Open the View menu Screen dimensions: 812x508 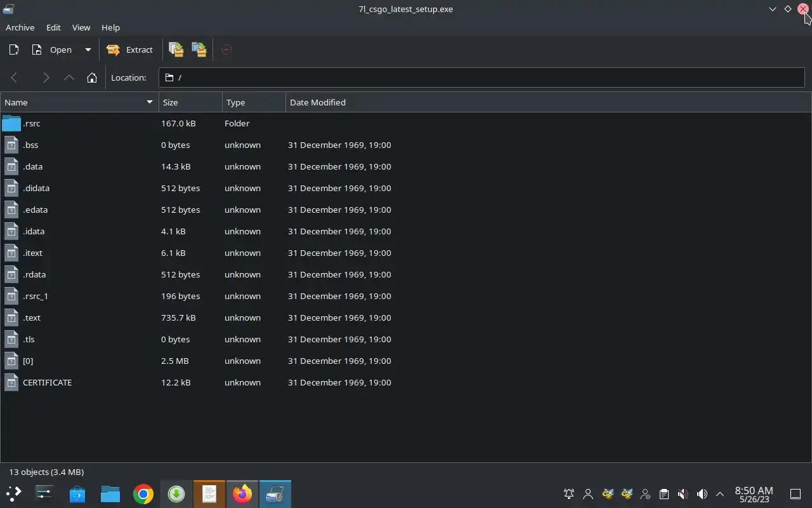[81, 27]
